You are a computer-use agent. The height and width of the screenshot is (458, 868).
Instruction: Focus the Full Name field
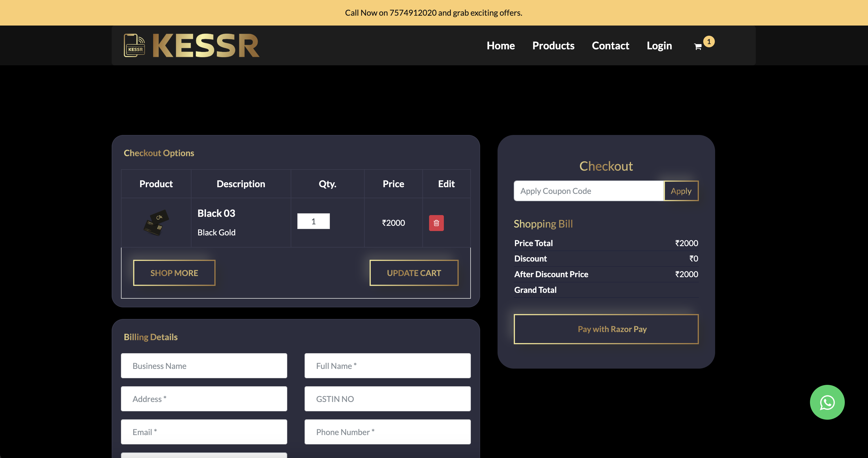[388, 366]
